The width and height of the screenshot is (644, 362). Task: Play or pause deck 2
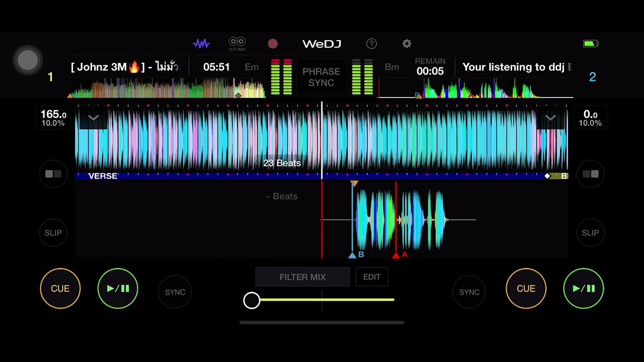(584, 289)
